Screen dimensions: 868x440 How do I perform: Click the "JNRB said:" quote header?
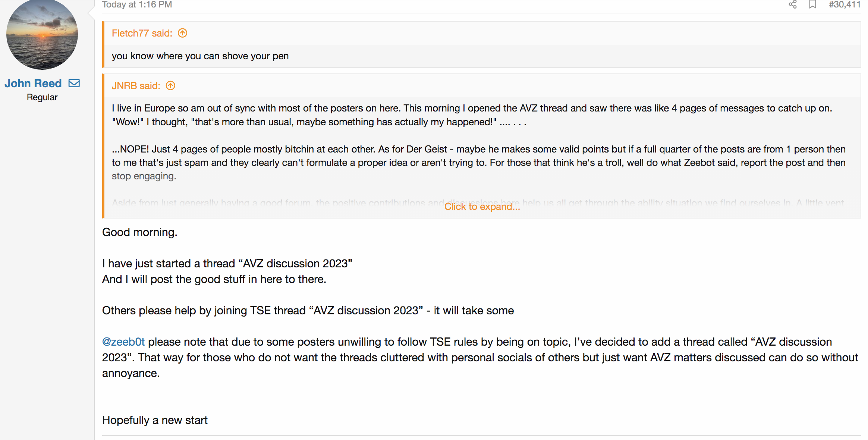click(x=136, y=86)
